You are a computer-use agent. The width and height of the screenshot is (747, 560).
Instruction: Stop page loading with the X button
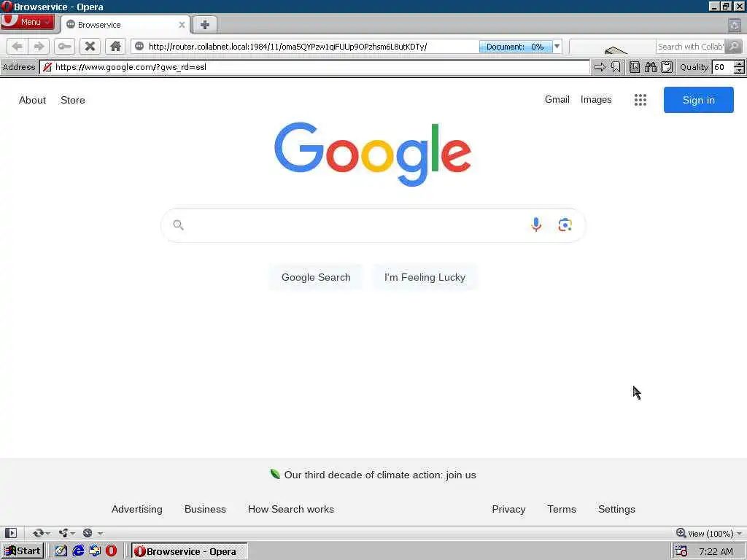click(90, 46)
